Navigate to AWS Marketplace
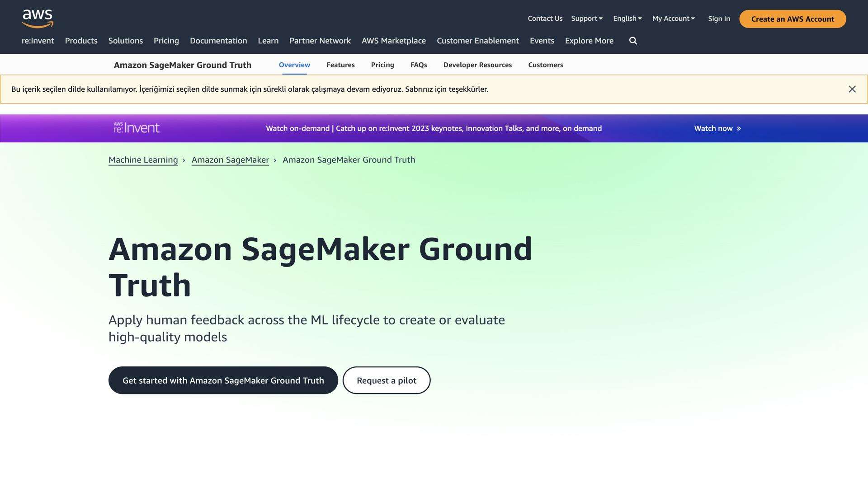868x488 pixels. click(393, 41)
